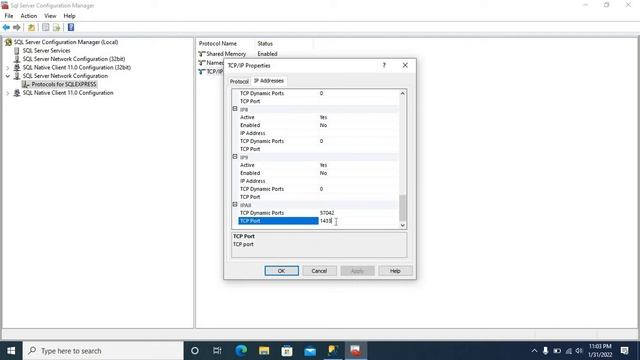640x360 pixels.
Task: Click the microphone icon in system tray
Action: coord(545,351)
